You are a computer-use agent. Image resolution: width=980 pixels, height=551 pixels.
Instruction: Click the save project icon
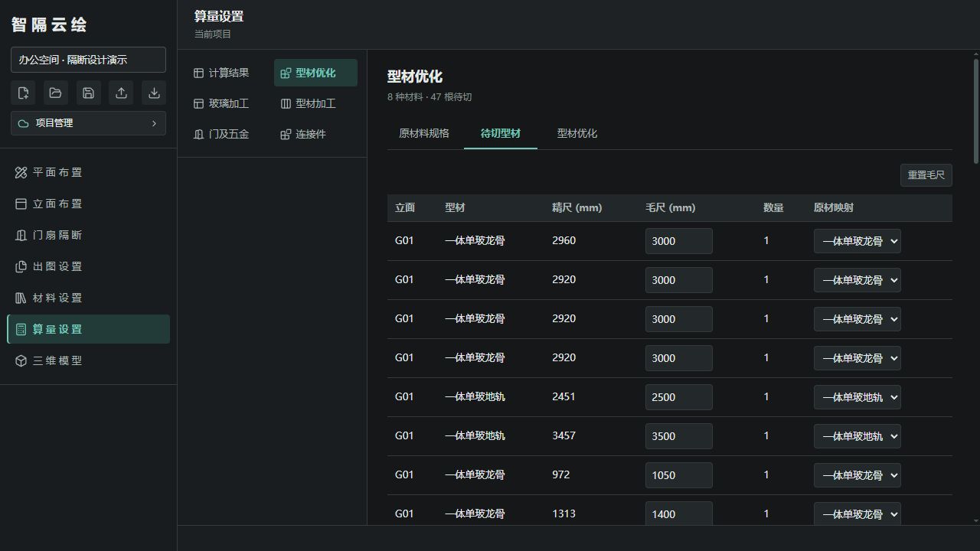pos(88,93)
